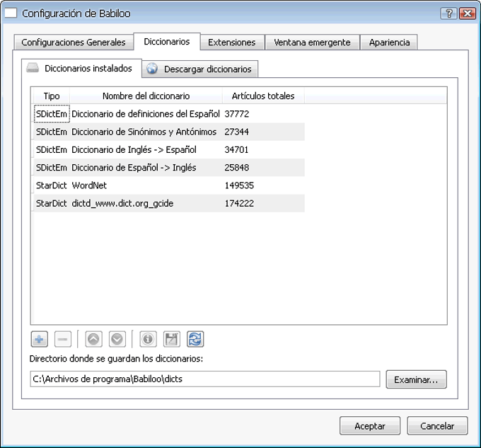Refresh the dictionary list
Screen dimensions: 481x448
195,339
